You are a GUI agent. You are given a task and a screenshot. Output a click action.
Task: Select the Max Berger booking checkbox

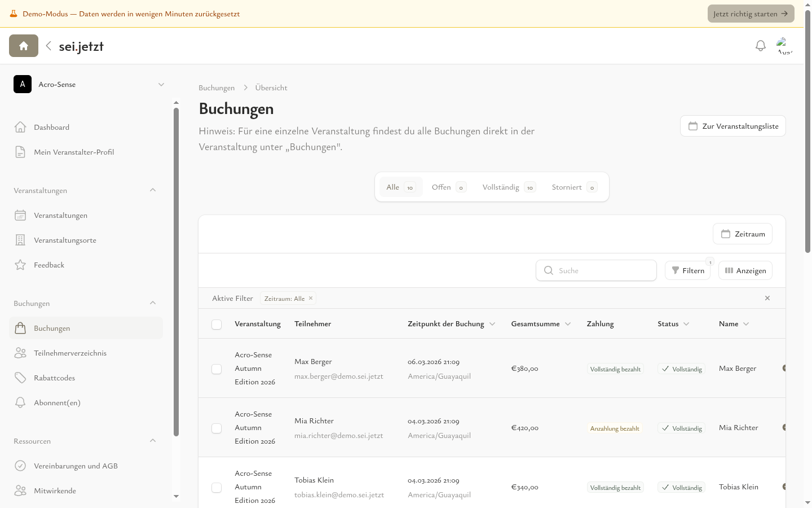217,369
